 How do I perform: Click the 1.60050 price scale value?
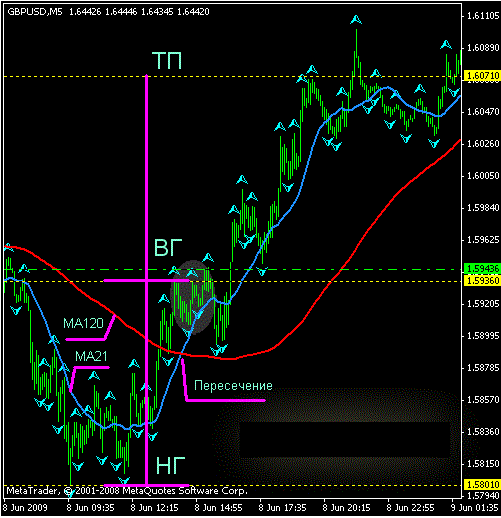point(483,176)
